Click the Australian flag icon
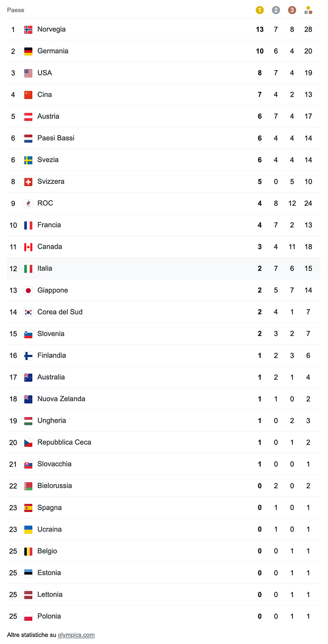The height and width of the screenshot is (644, 328). 28,377
